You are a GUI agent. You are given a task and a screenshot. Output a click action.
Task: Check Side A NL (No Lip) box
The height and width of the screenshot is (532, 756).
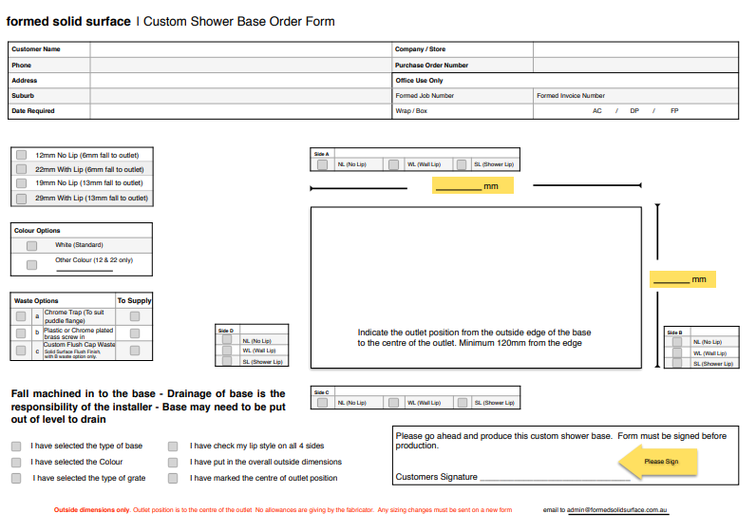tap(323, 164)
